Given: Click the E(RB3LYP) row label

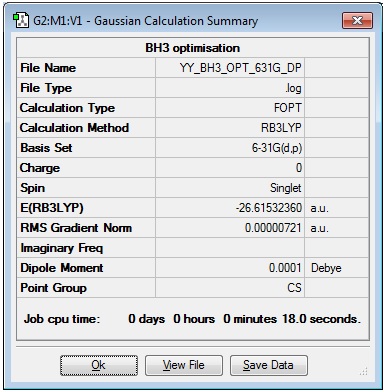Looking at the screenshot, I should point(52,208).
